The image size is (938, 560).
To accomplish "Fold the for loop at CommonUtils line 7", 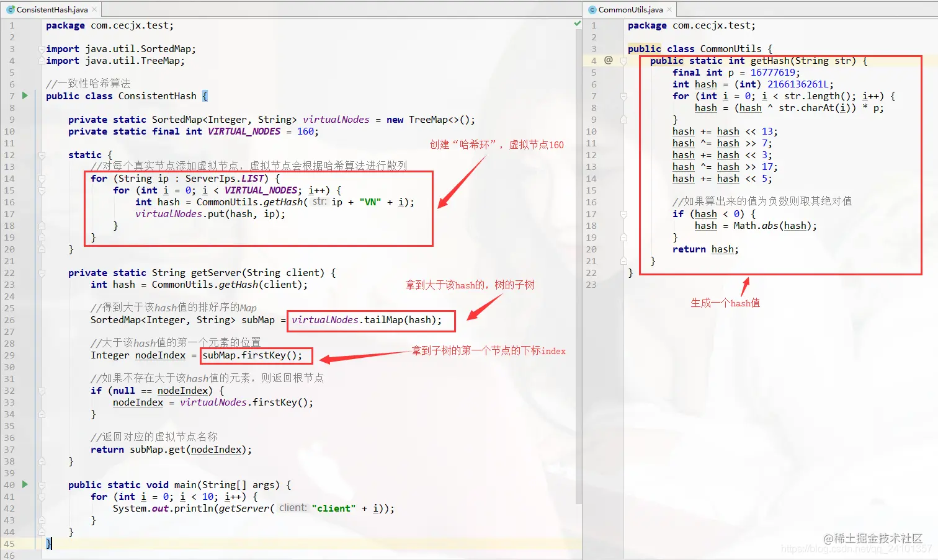I will [623, 96].
